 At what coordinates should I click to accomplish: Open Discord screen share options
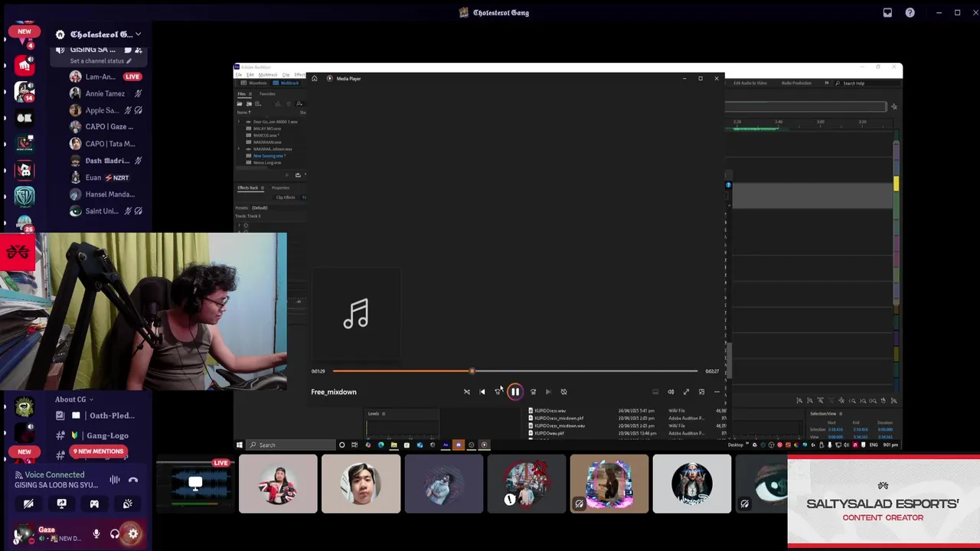point(61,504)
